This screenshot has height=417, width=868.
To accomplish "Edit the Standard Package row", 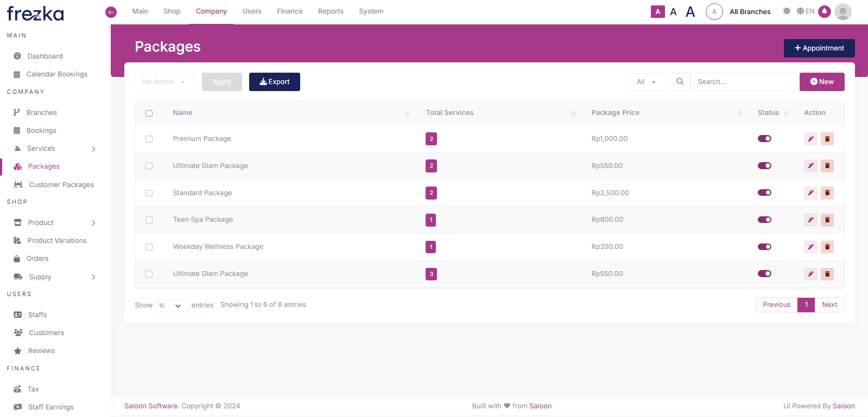I will (810, 193).
